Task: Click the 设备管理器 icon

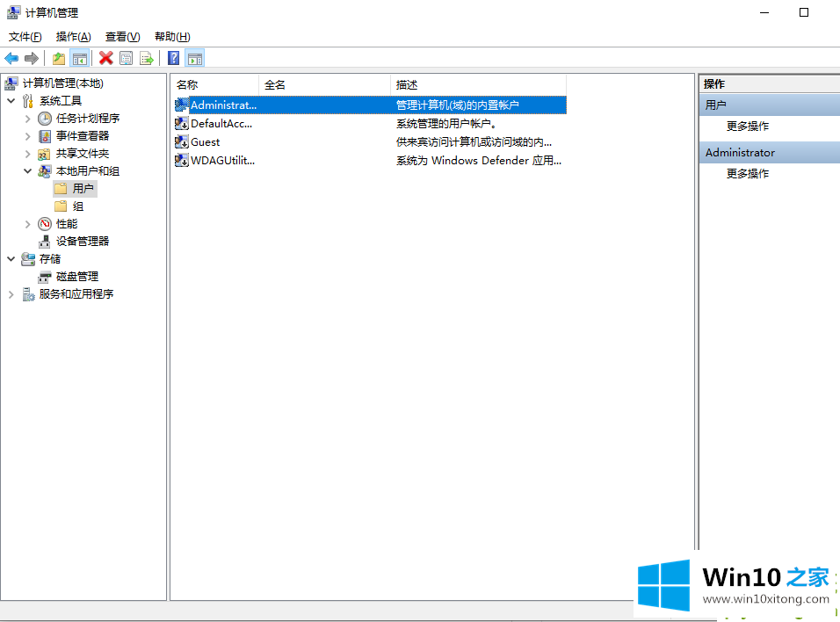Action: tap(45, 242)
